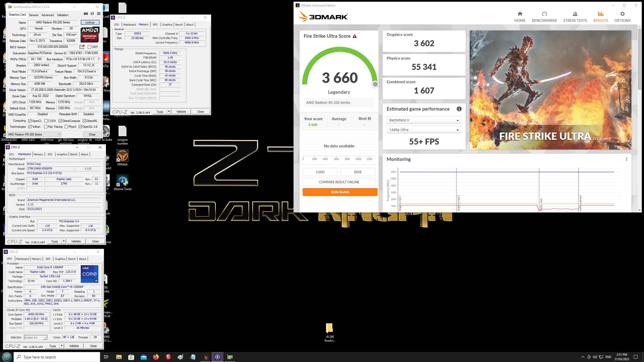Toggle OpenGL 4.6 checkbox
The image size is (644, 362).
point(80,127)
